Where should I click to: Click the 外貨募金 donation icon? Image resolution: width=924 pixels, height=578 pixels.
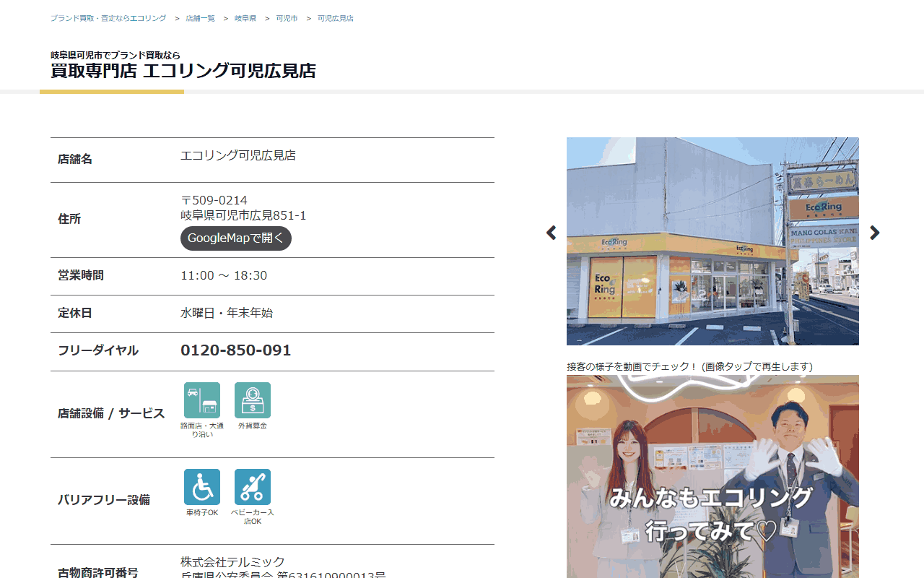point(253,400)
